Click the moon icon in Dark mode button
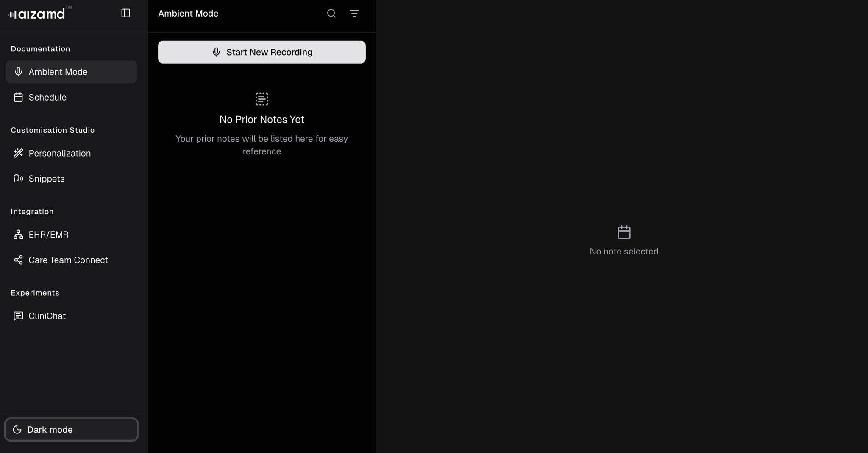The image size is (868, 453). [x=17, y=430]
